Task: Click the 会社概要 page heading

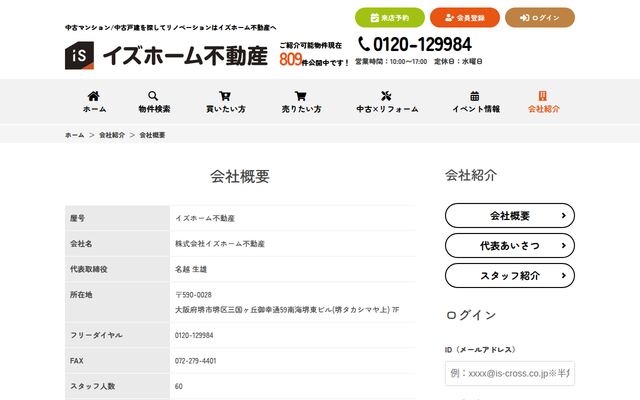Action: click(240, 176)
